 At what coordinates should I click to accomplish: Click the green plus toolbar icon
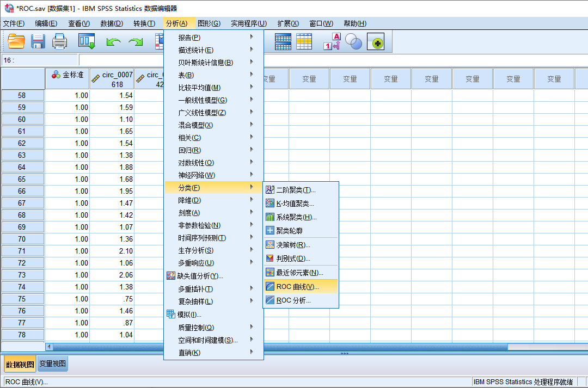(376, 42)
